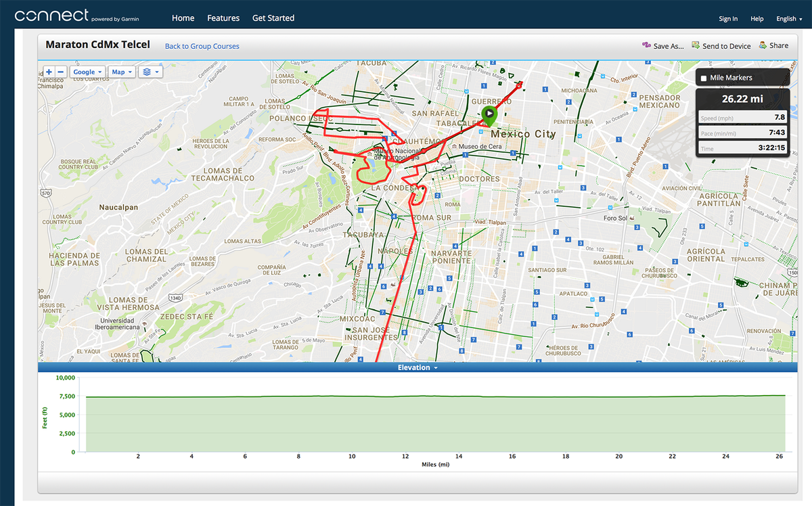Click the Time value 3:22:15
Viewport: 812px width, 506px height.
(x=773, y=148)
